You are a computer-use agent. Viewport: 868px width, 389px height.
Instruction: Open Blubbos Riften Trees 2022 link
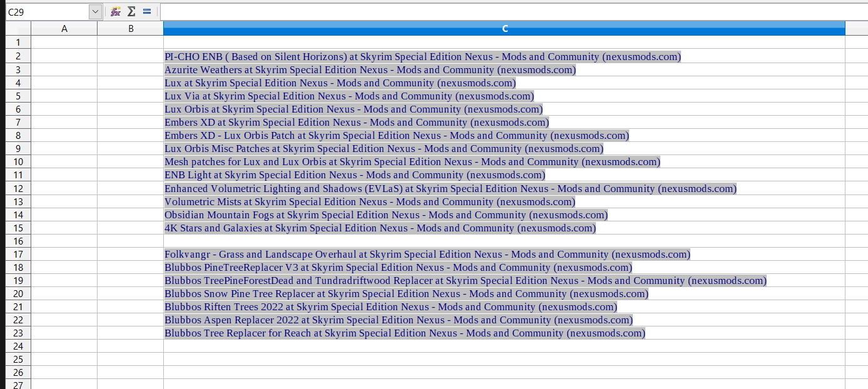click(391, 306)
